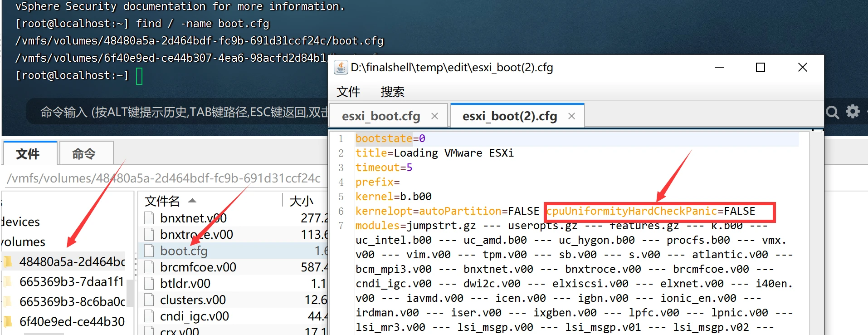Select file boot.cfg
Image resolution: width=868 pixels, height=335 pixels.
coord(184,251)
